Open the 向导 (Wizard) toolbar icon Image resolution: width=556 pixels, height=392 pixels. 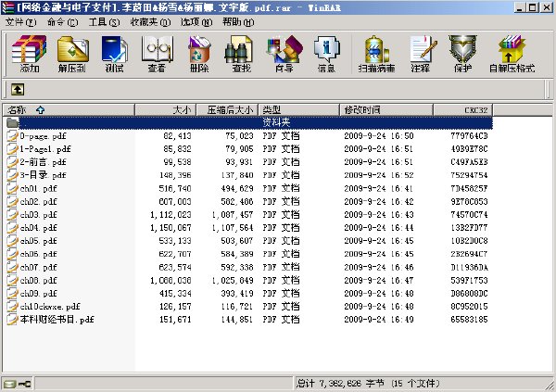[284, 54]
